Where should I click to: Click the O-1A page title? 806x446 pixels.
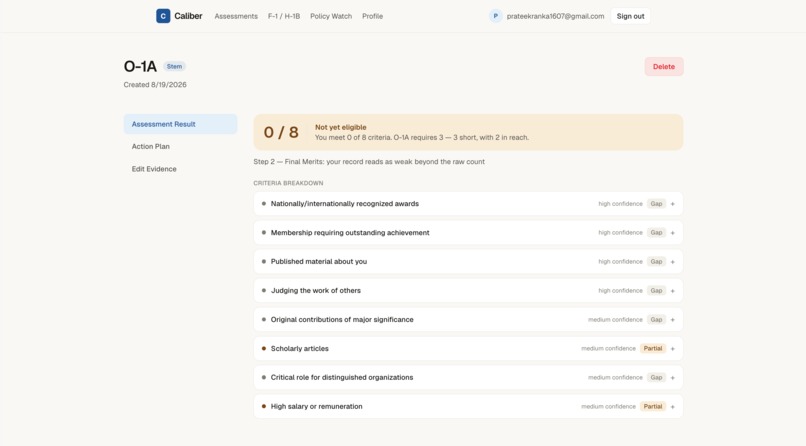[140, 66]
